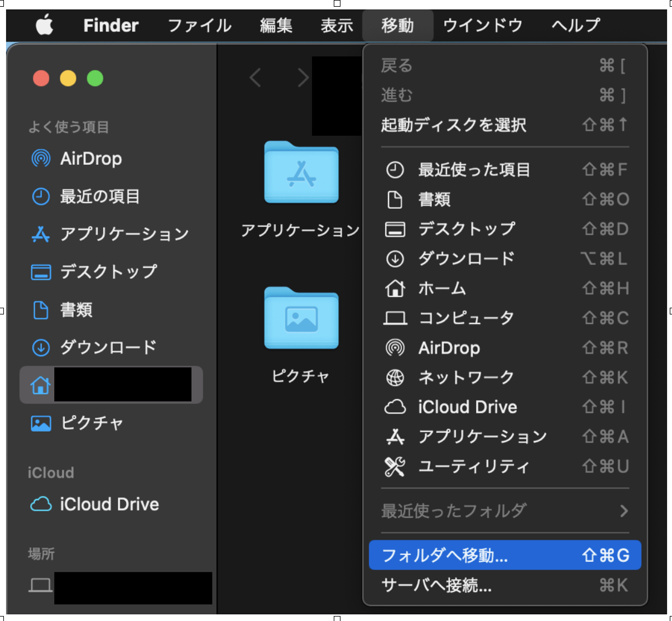Choose iCloud Drive from the 移動 menu
Screen dimensions: 672x621
pos(505,407)
